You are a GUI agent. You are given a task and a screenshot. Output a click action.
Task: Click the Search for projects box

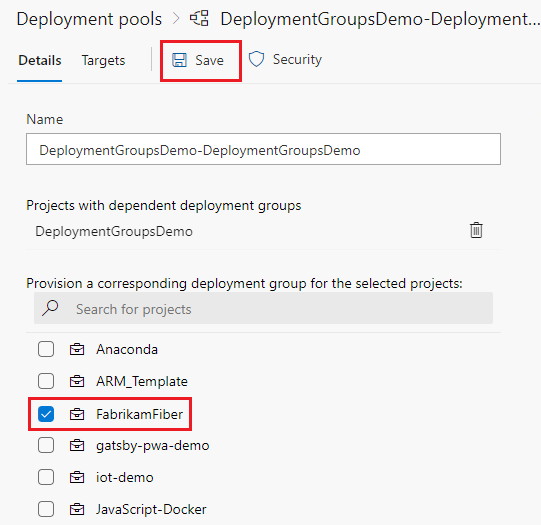(x=263, y=308)
